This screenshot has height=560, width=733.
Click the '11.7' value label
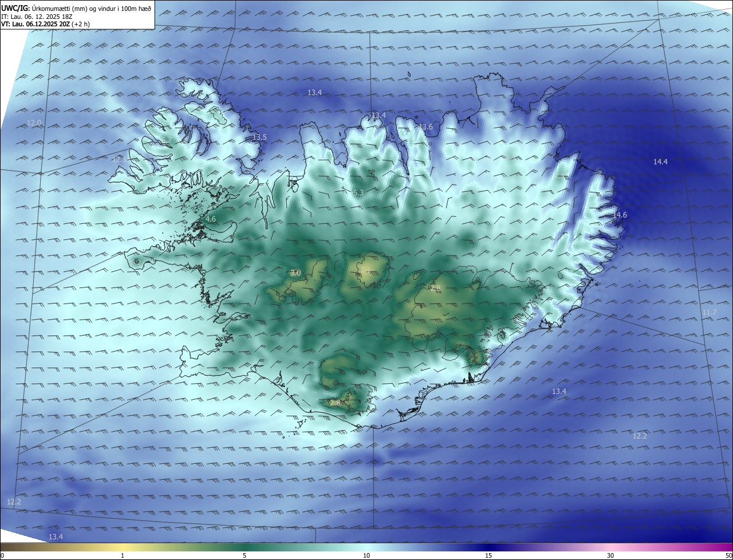709,312
